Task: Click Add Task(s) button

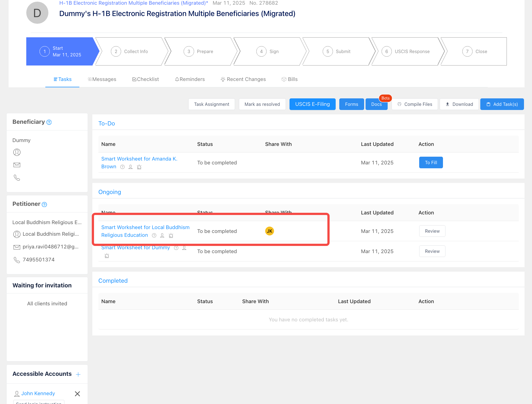Action: tap(502, 104)
